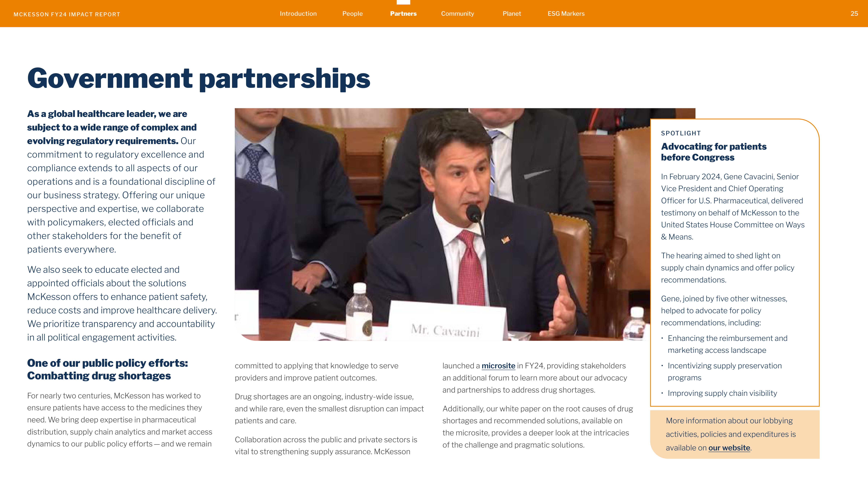Screen dimensions: 868x488
Task: Click 'Collaboration across the public and private sectors' text
Action: (326, 446)
